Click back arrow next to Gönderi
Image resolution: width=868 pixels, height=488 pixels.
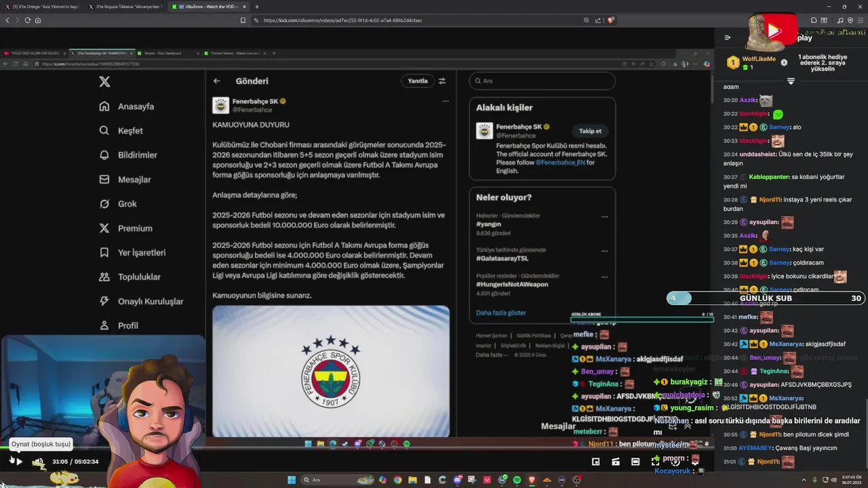click(217, 81)
